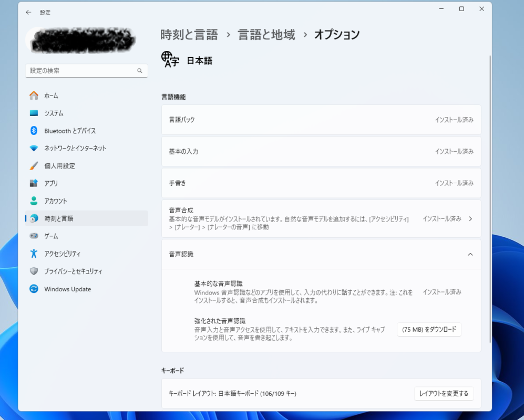Screen dimensions: 524x420
Task: Click the Bluetooth icon in sidebar
Action: click(34, 131)
